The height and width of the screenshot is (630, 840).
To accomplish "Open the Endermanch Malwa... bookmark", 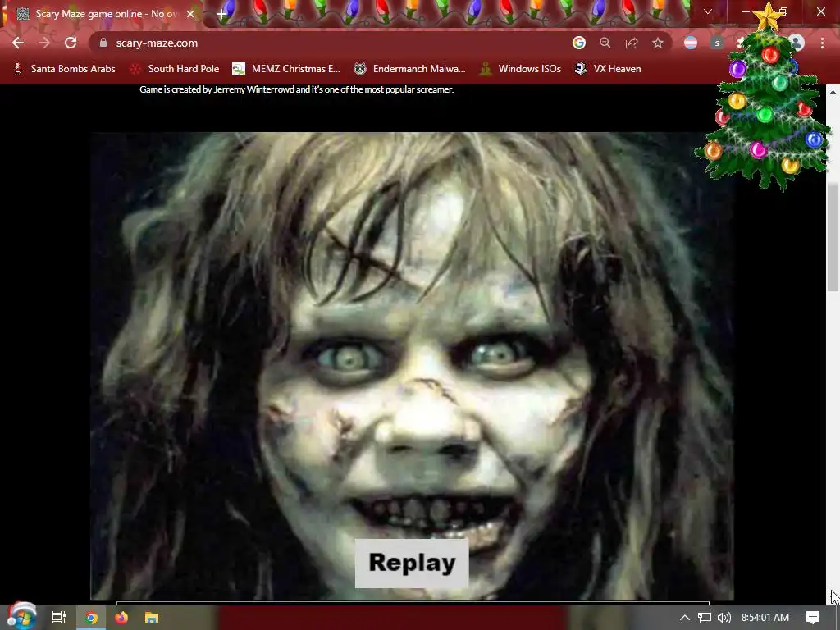I will 410,69.
